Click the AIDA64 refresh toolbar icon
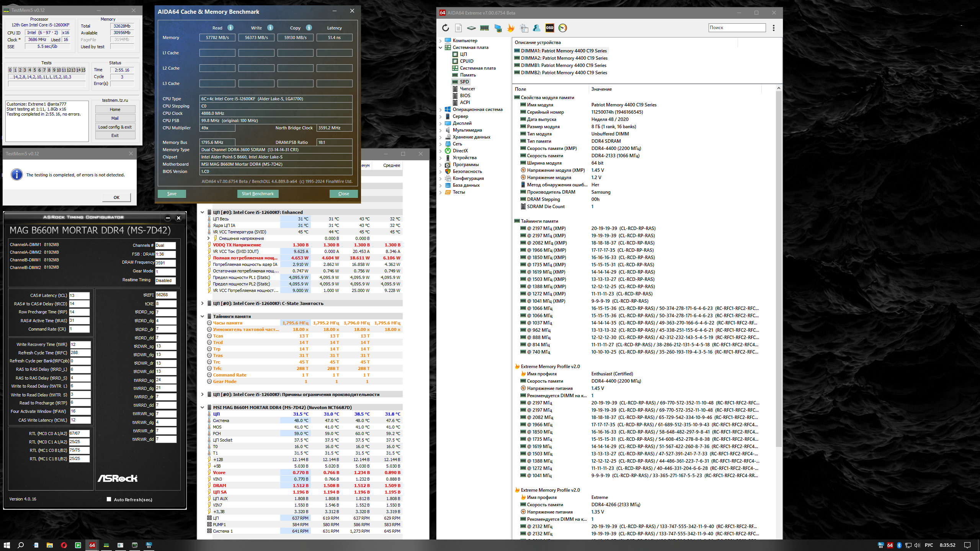The height and width of the screenshot is (551, 980). point(445,28)
